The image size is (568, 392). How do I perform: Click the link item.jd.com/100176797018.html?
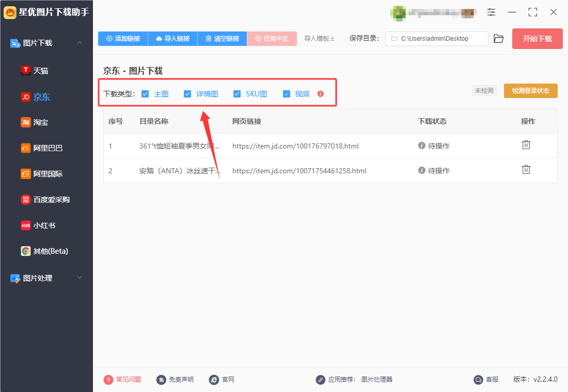click(x=295, y=146)
